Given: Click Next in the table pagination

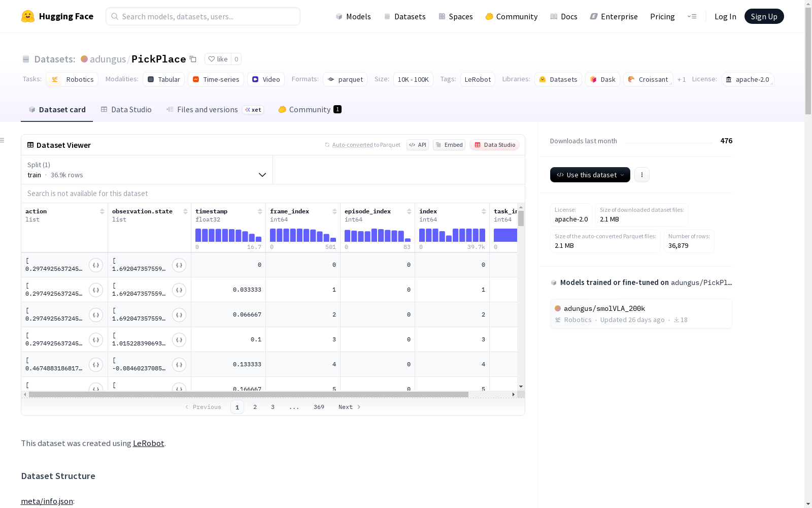Looking at the screenshot, I should (349, 407).
